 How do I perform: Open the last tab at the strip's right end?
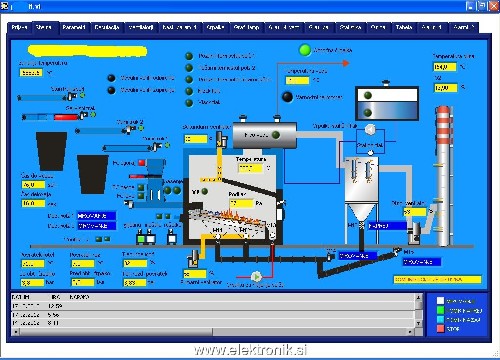(464, 27)
